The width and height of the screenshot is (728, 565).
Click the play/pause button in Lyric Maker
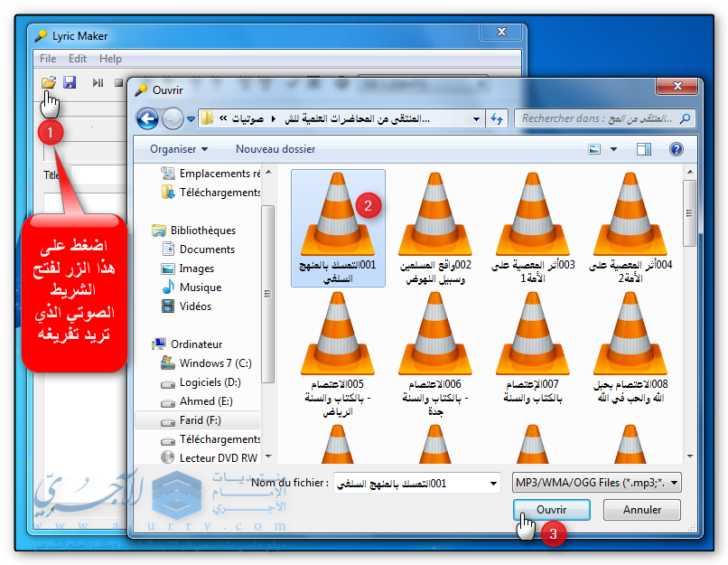(98, 82)
